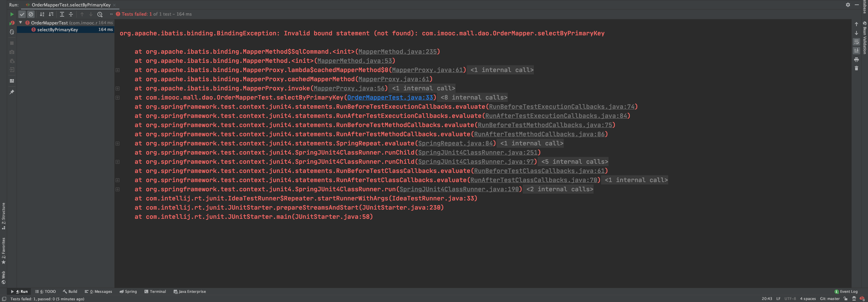This screenshot has height=302, width=868.
Task: Expand fold beside OrderMapperTest.selectByPrimaryKey stack line
Action: (x=117, y=97)
